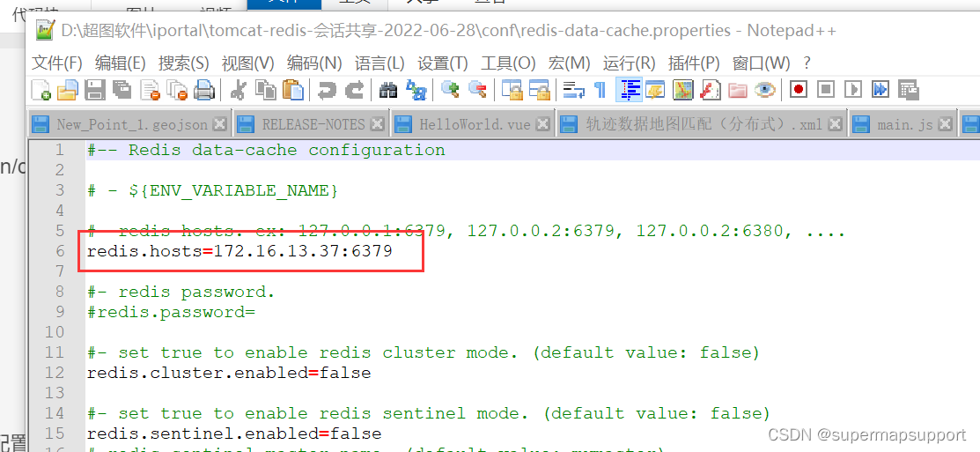Save the recorded macro icon
Image resolution: width=980 pixels, height=452 pixels.
[908, 90]
